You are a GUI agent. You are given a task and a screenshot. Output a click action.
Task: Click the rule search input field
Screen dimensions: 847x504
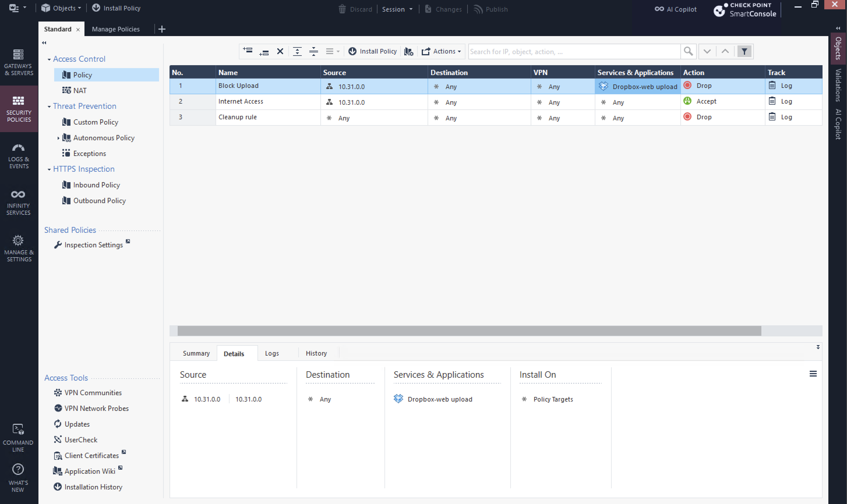tap(574, 51)
